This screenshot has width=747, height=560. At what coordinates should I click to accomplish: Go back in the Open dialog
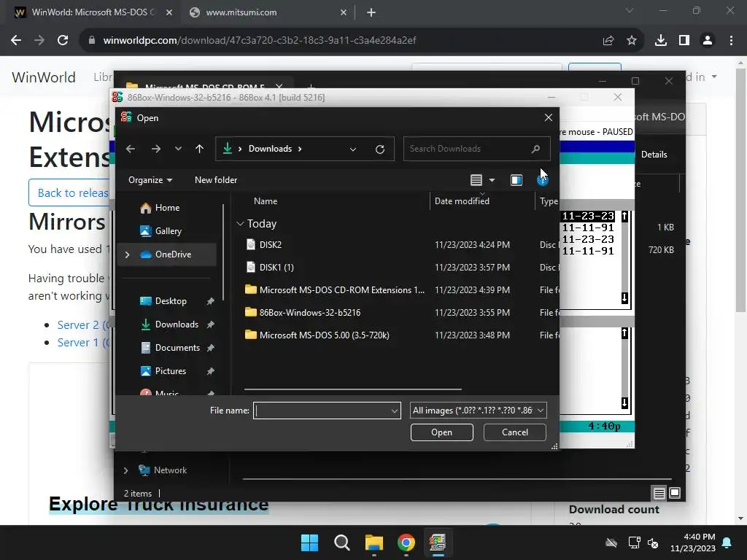coord(131,149)
